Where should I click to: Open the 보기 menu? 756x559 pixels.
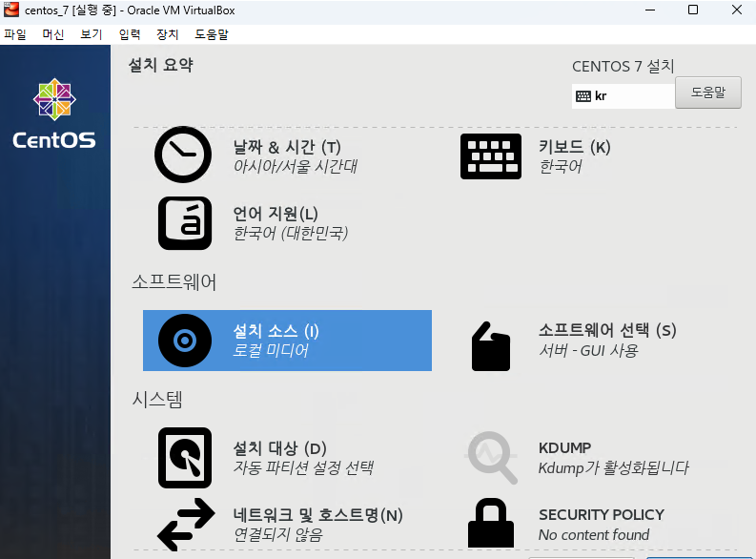pos(92,34)
